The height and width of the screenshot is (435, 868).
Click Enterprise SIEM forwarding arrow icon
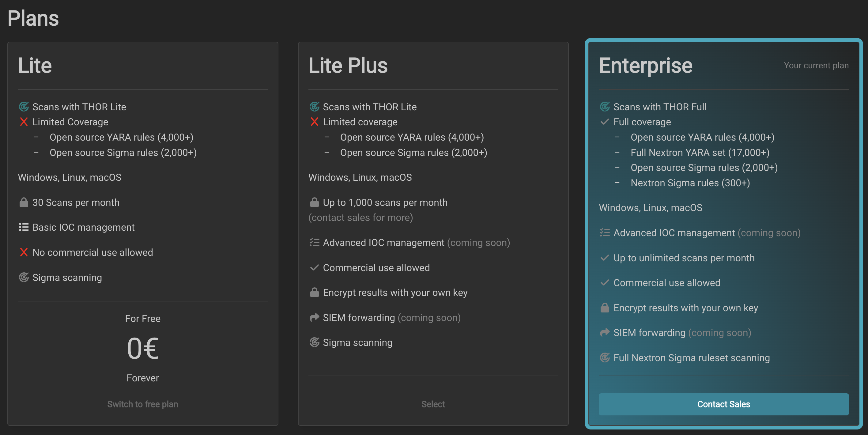point(605,333)
